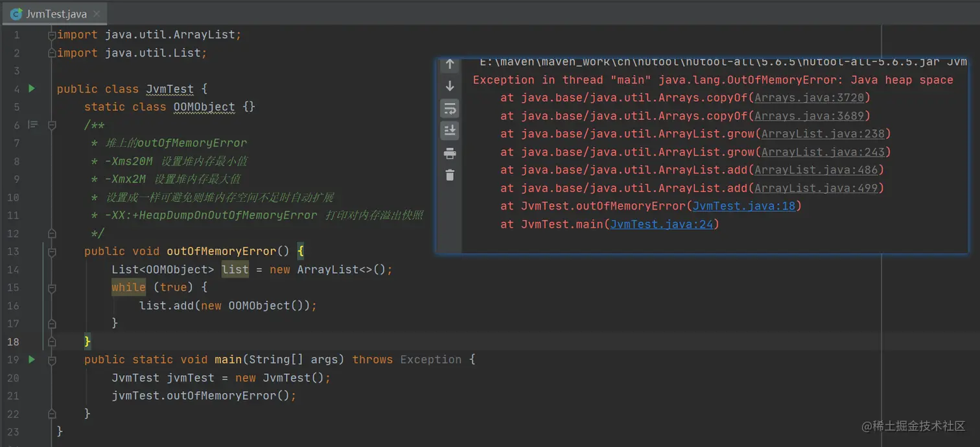Click the fold end marker at line 2

tap(52, 53)
